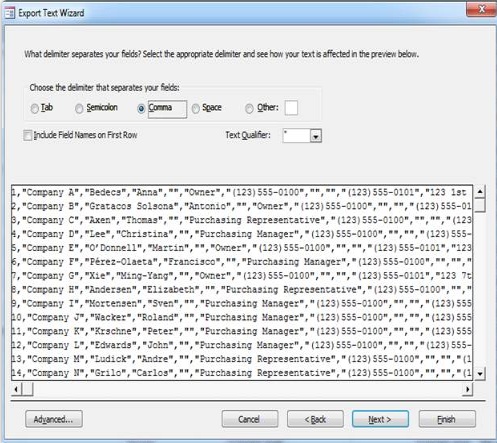The width and height of the screenshot is (497, 443).
Task: Click the vertical scrollbar thumb in preview
Action: [480, 205]
